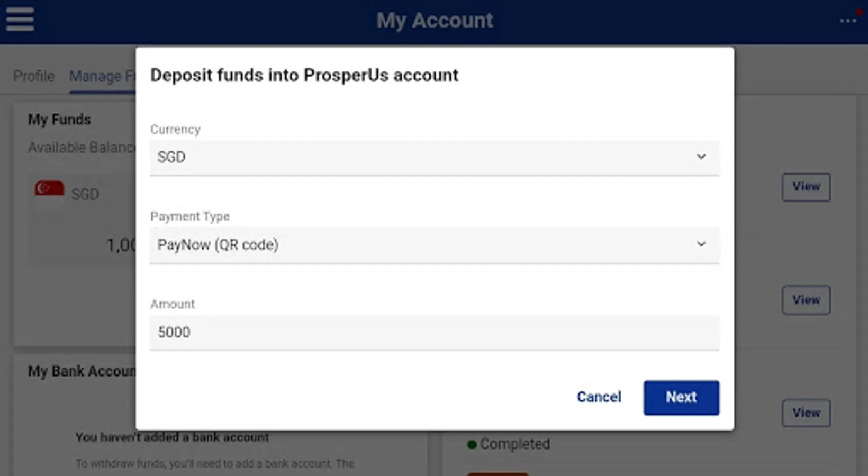The image size is (868, 476).
Task: Switch to the Profile tab
Action: click(x=34, y=76)
